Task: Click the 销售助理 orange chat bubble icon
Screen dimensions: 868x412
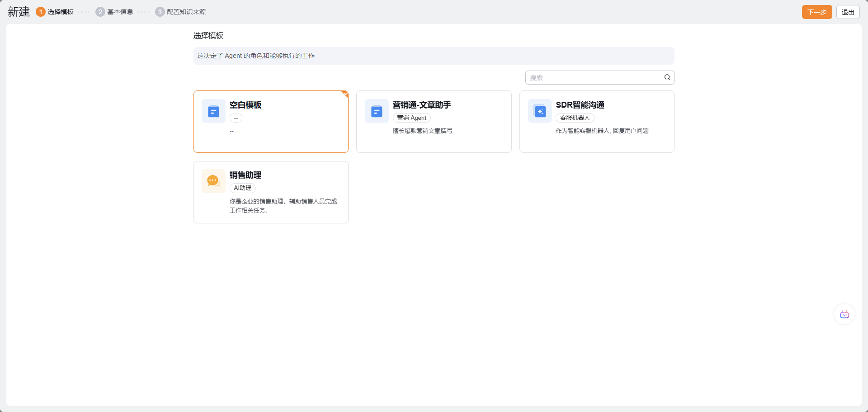Action: [x=213, y=181]
